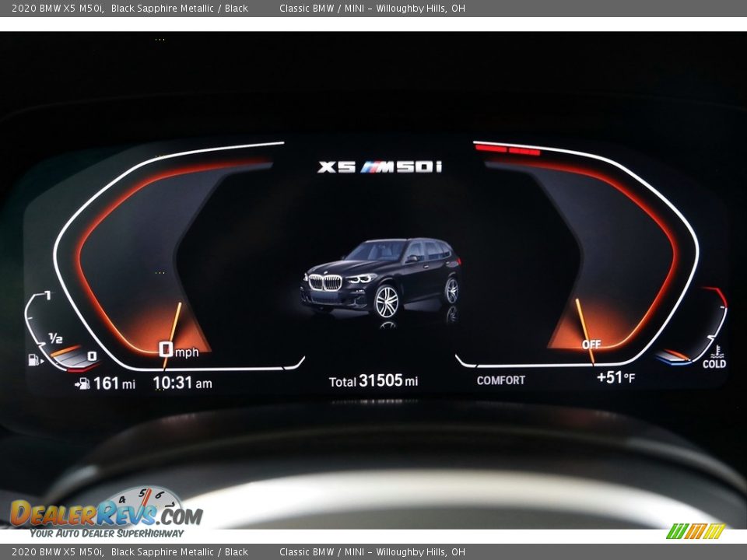Click the COMFORT drive mode label
The width and height of the screenshot is (747, 560).
(x=500, y=380)
